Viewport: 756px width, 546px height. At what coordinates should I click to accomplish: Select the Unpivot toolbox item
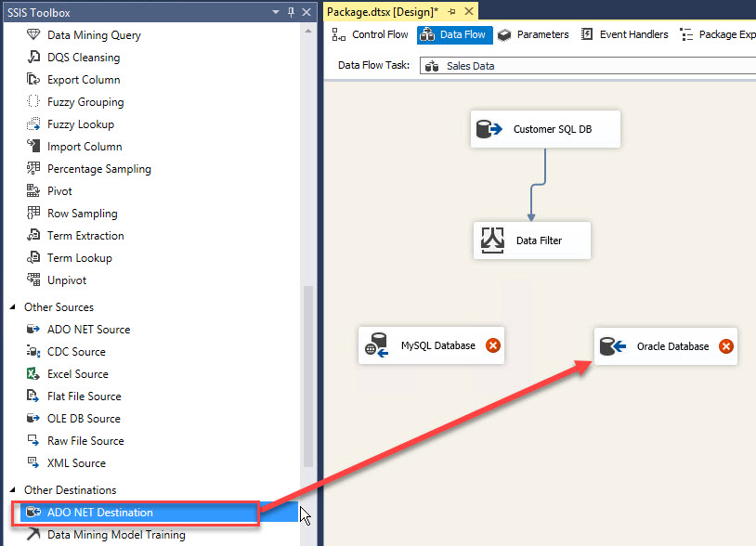coord(67,280)
